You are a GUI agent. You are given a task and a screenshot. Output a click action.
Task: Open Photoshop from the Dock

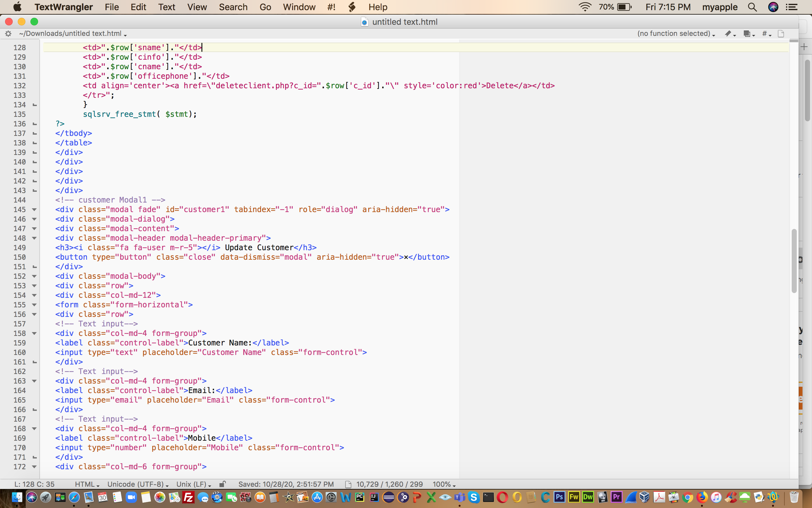pos(559,497)
